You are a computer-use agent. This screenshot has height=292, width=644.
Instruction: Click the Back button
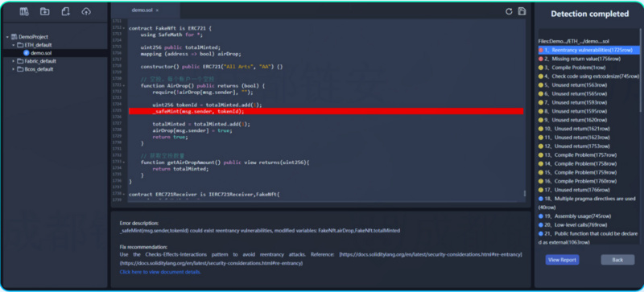pos(617,260)
